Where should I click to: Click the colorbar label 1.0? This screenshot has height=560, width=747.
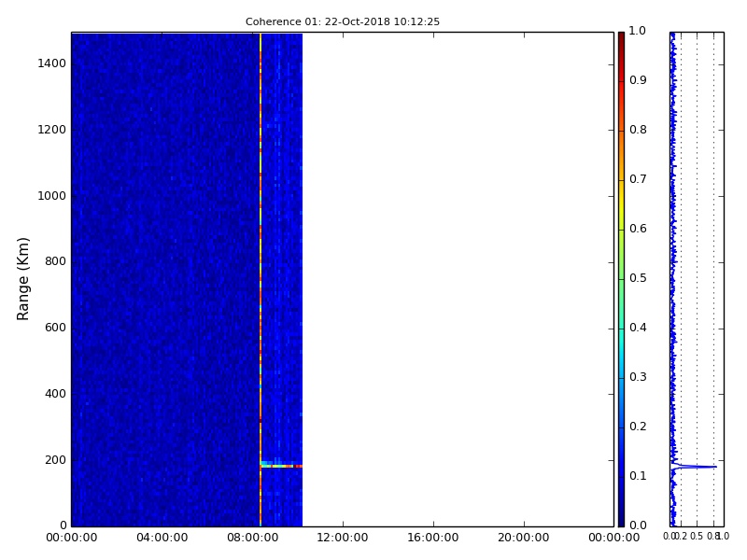638,31
